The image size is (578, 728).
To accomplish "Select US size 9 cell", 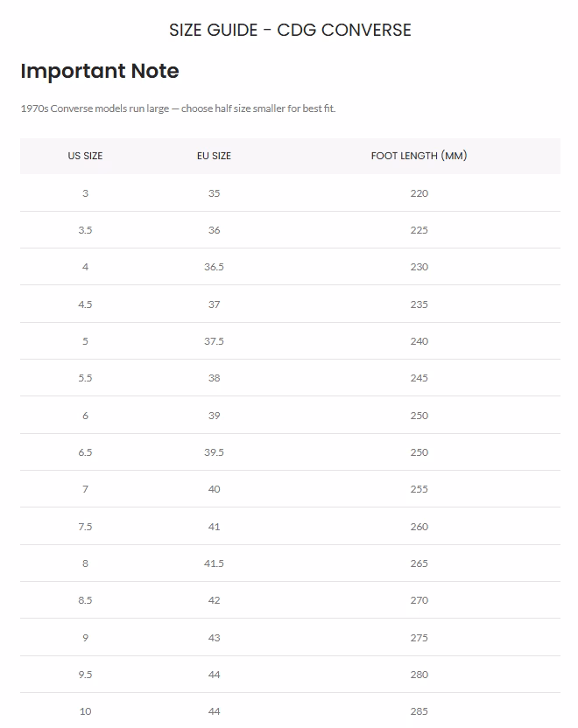I will pos(85,638).
